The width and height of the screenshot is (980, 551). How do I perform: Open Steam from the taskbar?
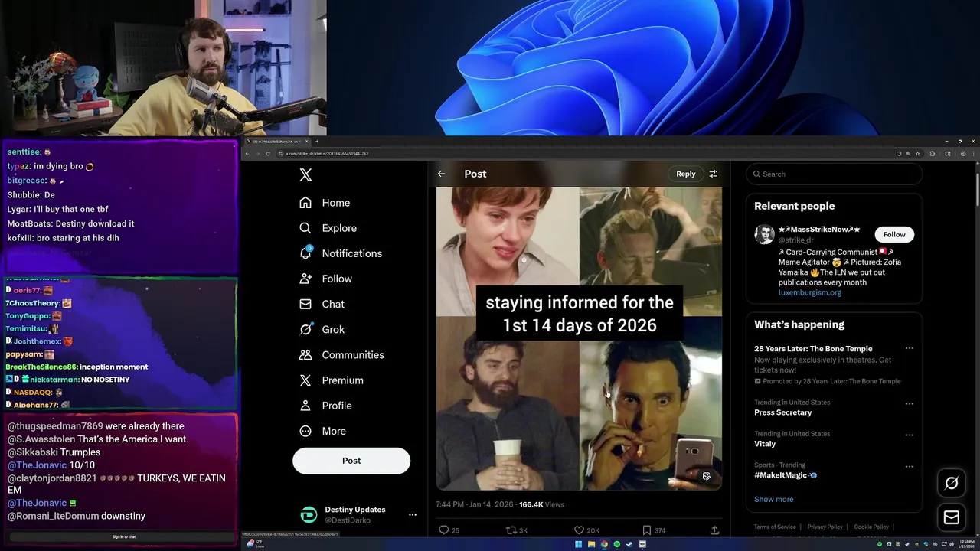click(629, 544)
